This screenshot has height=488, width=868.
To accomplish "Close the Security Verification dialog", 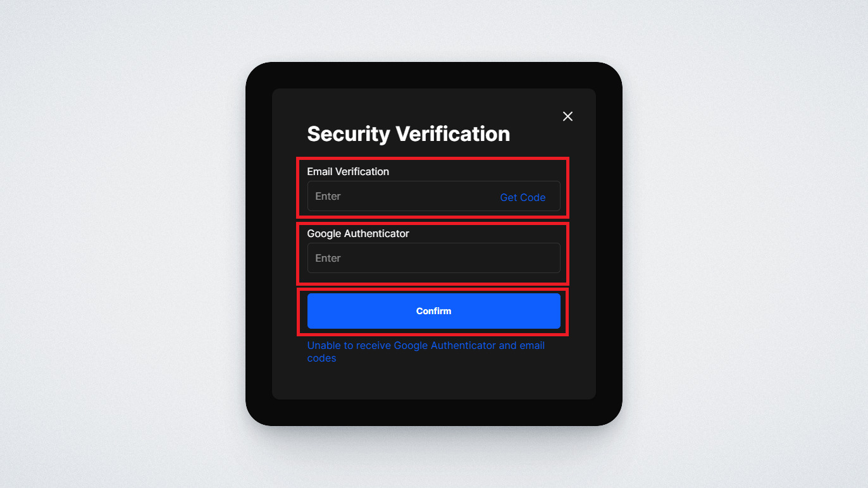I will [x=567, y=116].
